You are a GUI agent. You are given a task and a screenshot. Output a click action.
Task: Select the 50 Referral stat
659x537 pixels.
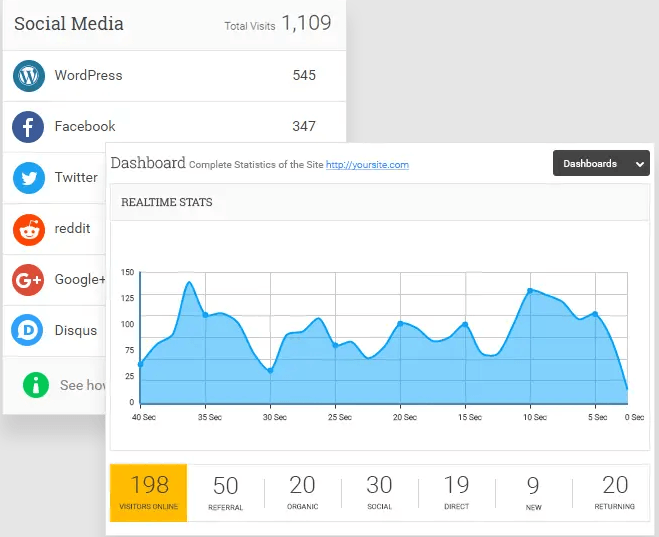(x=226, y=492)
